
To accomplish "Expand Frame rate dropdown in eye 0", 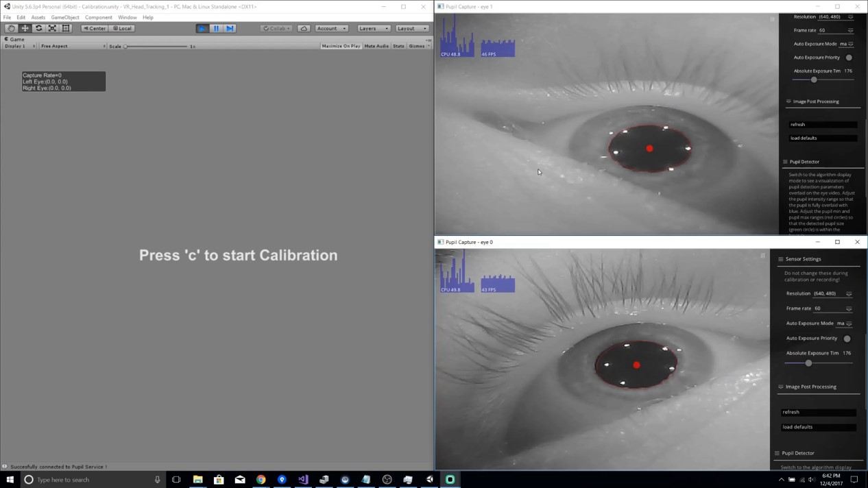I will (x=849, y=308).
